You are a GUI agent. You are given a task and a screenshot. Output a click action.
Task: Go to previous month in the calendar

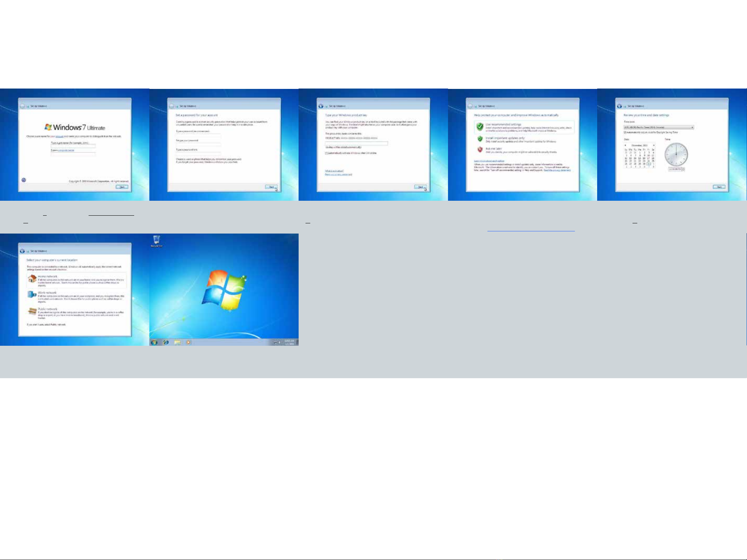coord(626,145)
